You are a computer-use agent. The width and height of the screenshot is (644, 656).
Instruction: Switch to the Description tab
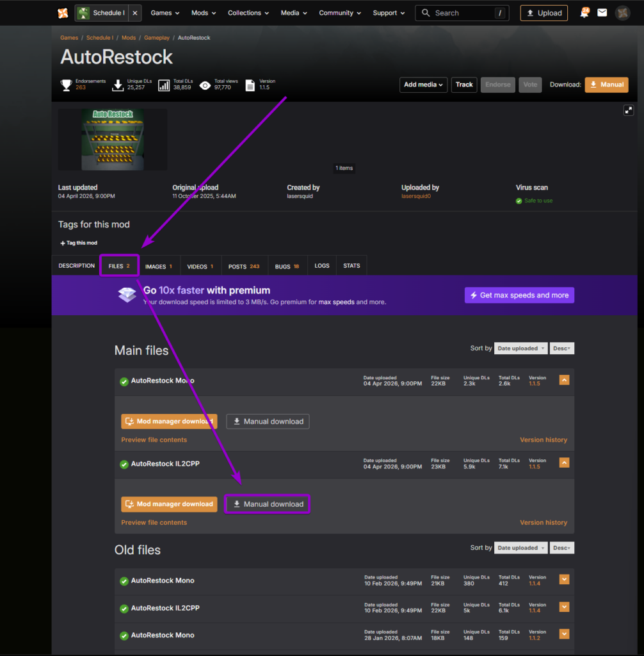[x=77, y=266]
